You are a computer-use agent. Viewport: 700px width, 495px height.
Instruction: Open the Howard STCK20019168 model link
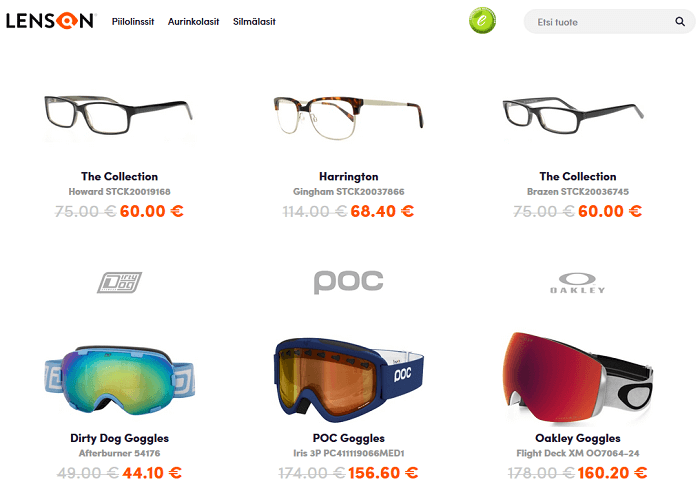(x=119, y=192)
